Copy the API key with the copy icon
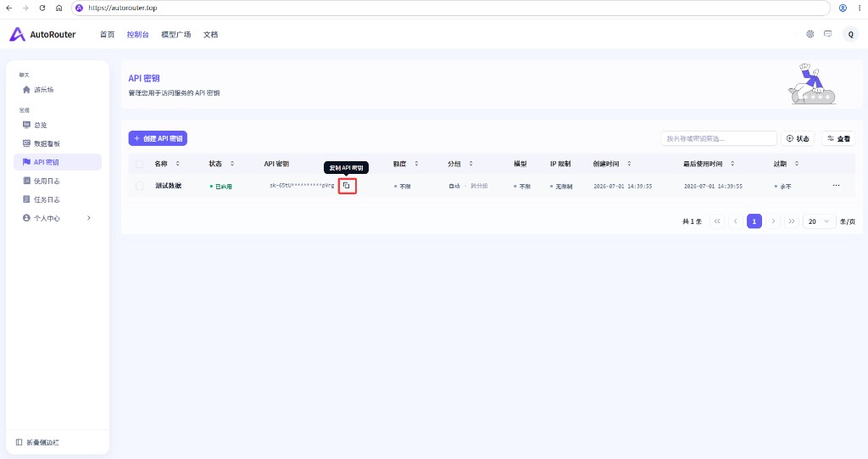The width and height of the screenshot is (868, 459). pyautogui.click(x=347, y=186)
